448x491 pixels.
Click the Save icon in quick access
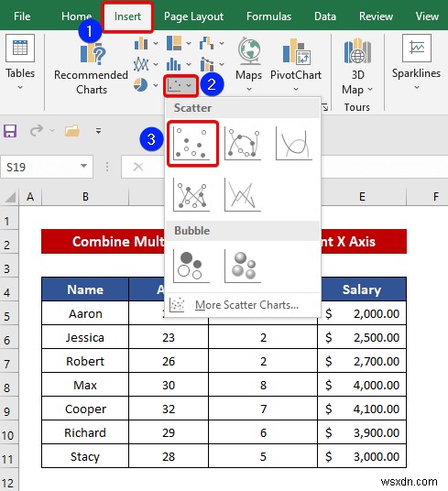pos(10,131)
